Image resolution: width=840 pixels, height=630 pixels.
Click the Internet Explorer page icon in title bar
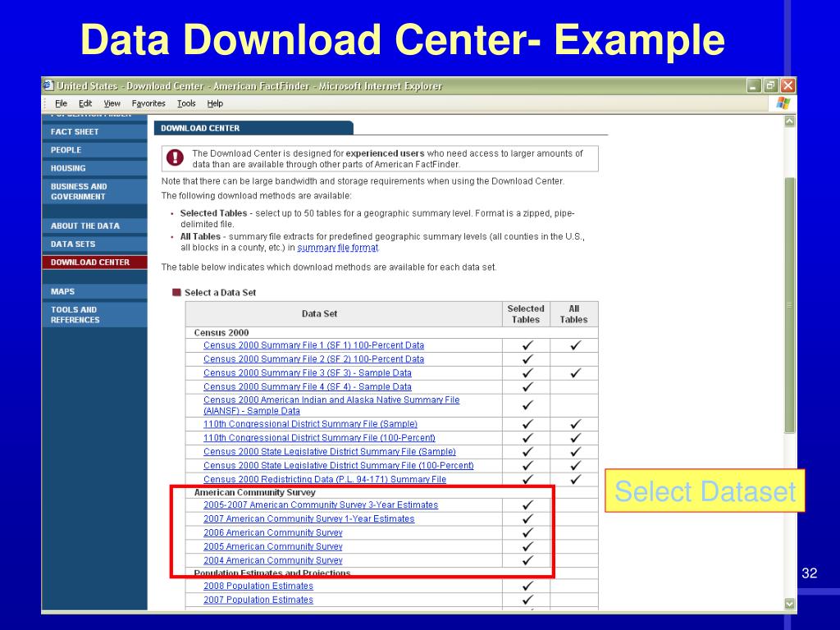pyautogui.click(x=48, y=85)
